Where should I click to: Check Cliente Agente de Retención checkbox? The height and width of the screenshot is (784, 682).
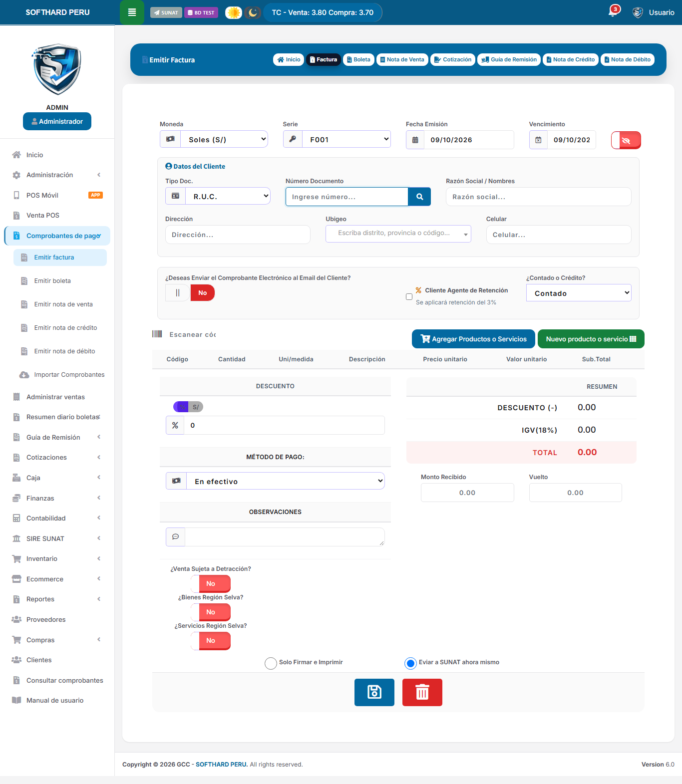409,296
